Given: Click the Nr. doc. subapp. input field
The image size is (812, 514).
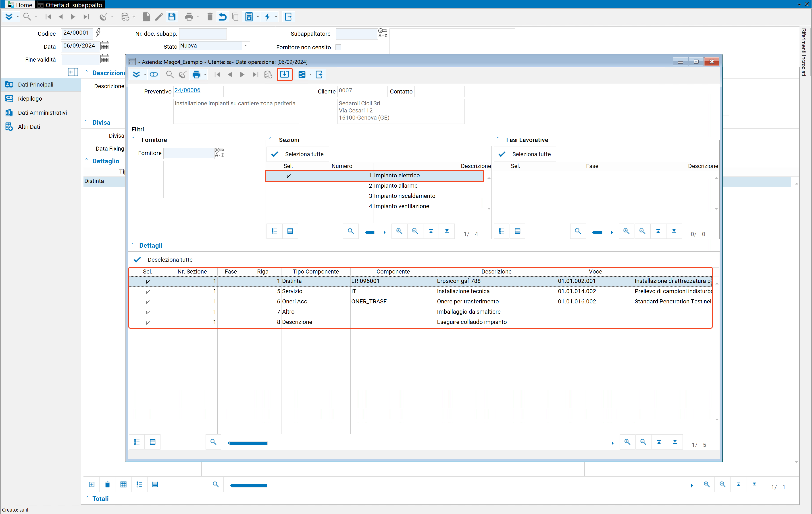Looking at the screenshot, I should pos(203,34).
